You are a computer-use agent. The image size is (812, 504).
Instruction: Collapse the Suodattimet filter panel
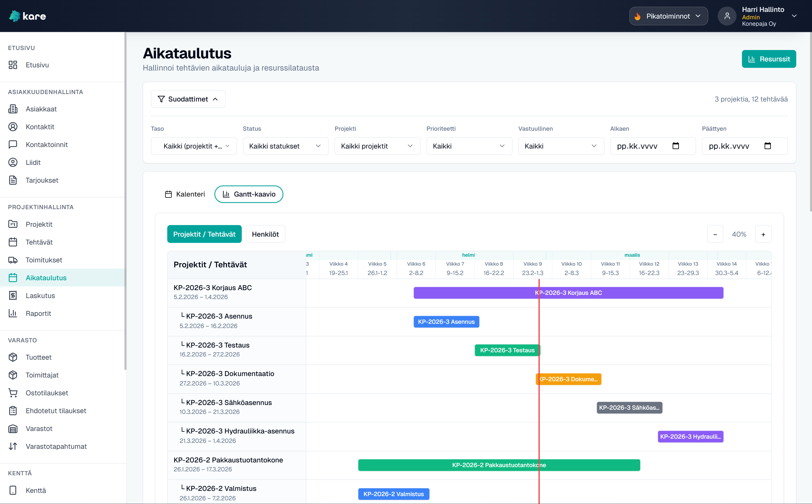(188, 99)
